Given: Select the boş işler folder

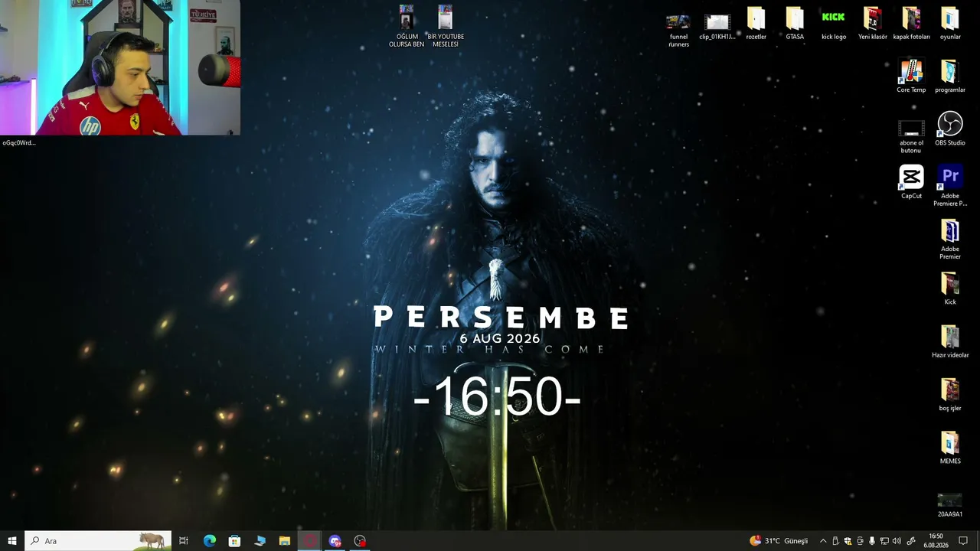Looking at the screenshot, I should click(950, 395).
